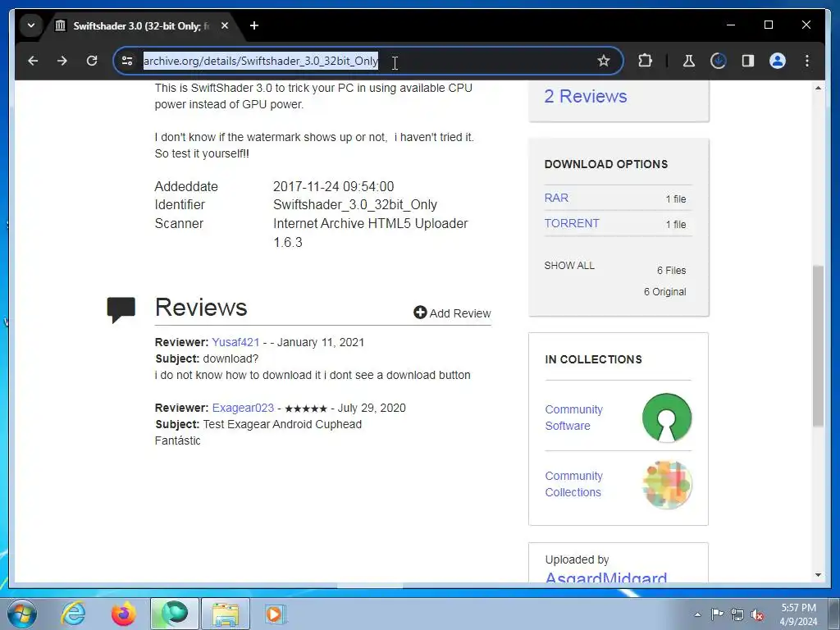Go forward to the next page

(x=62, y=61)
